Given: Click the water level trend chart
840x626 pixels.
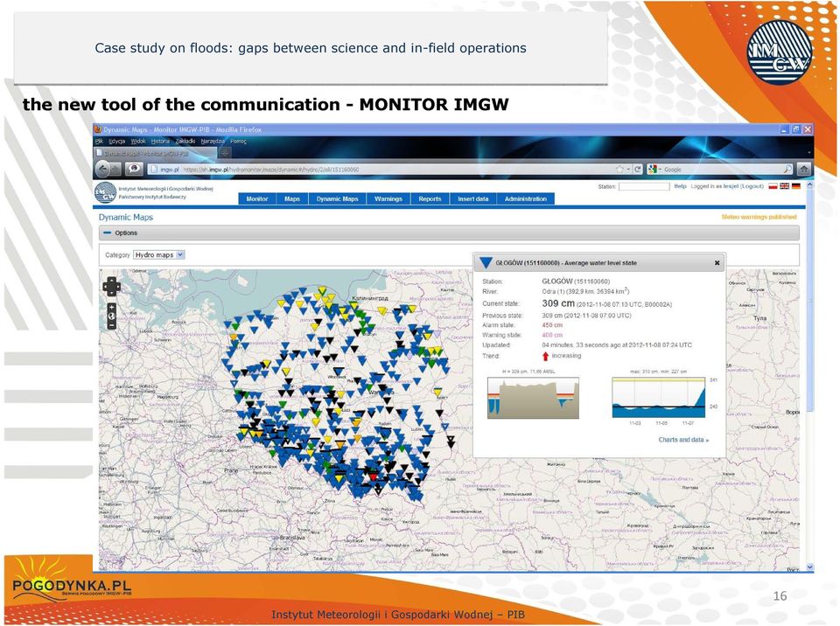Looking at the screenshot, I should (659, 397).
